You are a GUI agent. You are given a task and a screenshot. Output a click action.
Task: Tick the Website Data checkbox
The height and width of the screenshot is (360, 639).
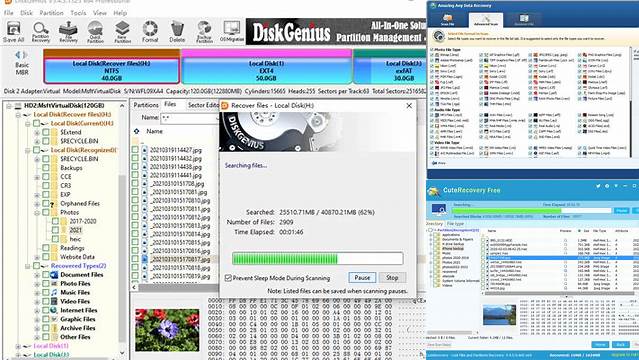(x=46, y=257)
